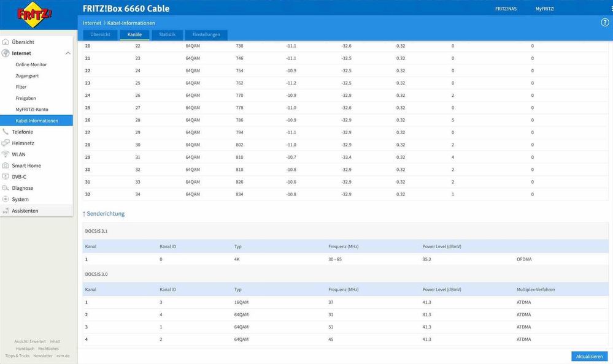
Task: Click the Telefonie phone icon in sidebar
Action: pos(6,132)
